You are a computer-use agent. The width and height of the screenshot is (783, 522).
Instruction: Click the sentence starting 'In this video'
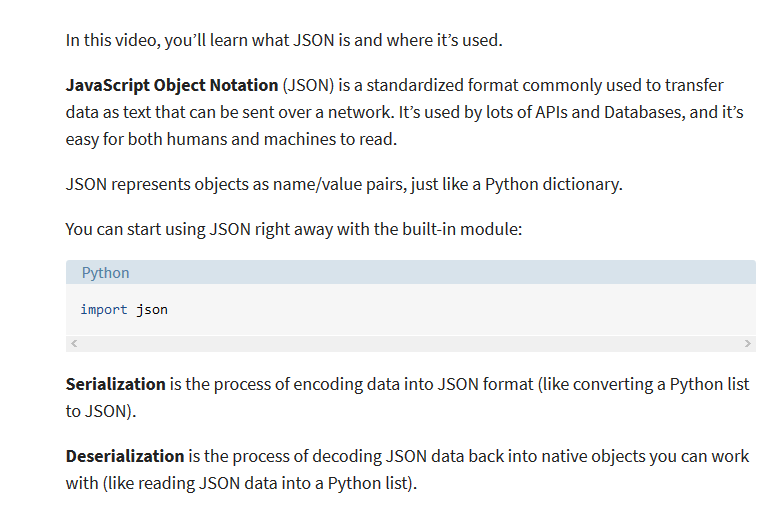pyautogui.click(x=284, y=41)
